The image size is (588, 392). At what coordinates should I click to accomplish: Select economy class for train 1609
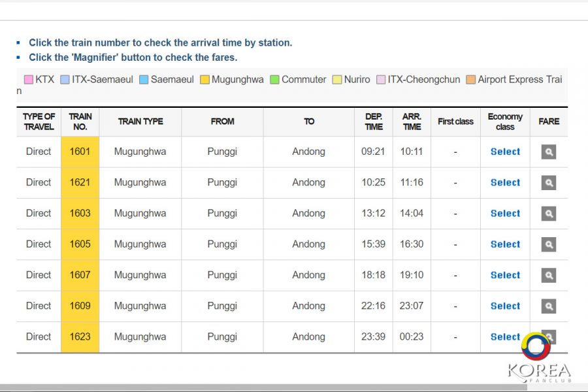[505, 306]
